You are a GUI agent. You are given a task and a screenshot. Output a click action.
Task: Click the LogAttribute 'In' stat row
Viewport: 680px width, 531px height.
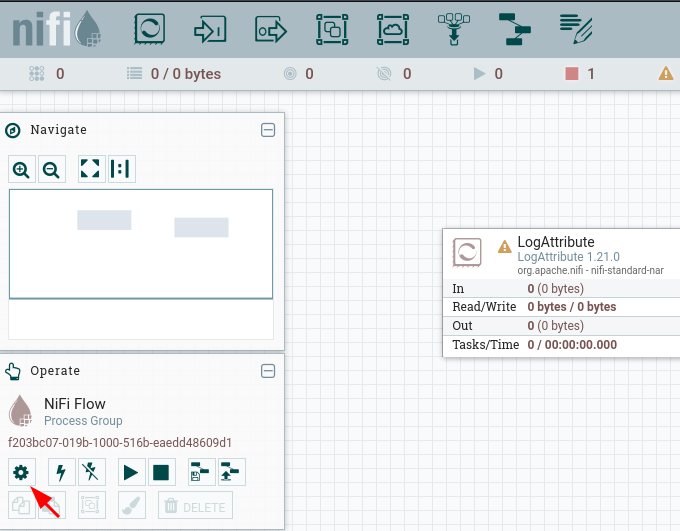click(561, 288)
